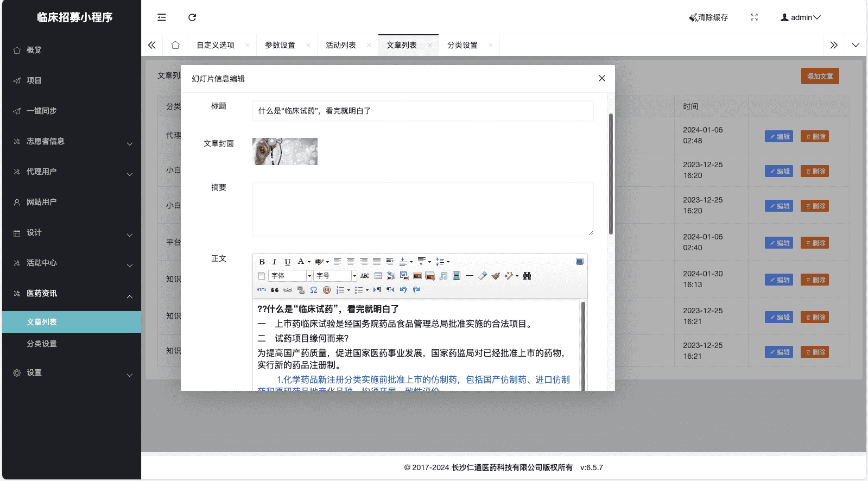Toggle underline text style

(x=288, y=262)
